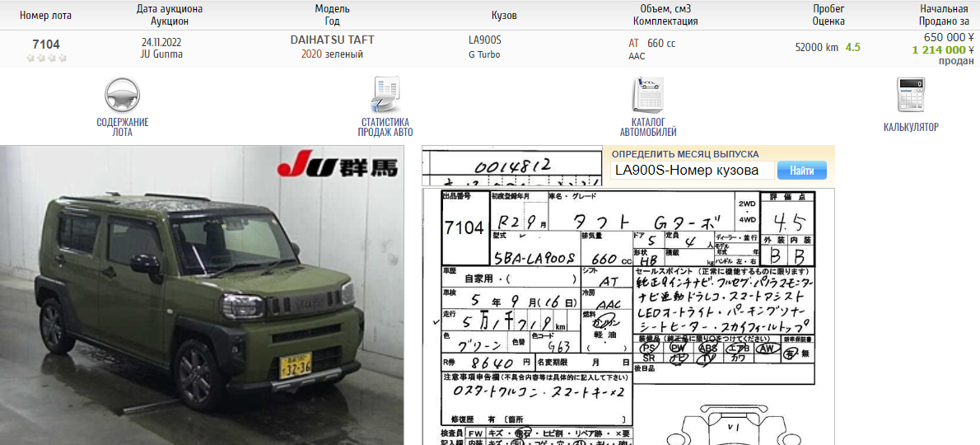Click the КАЛЬКУЛЯТОР link

coord(911,127)
